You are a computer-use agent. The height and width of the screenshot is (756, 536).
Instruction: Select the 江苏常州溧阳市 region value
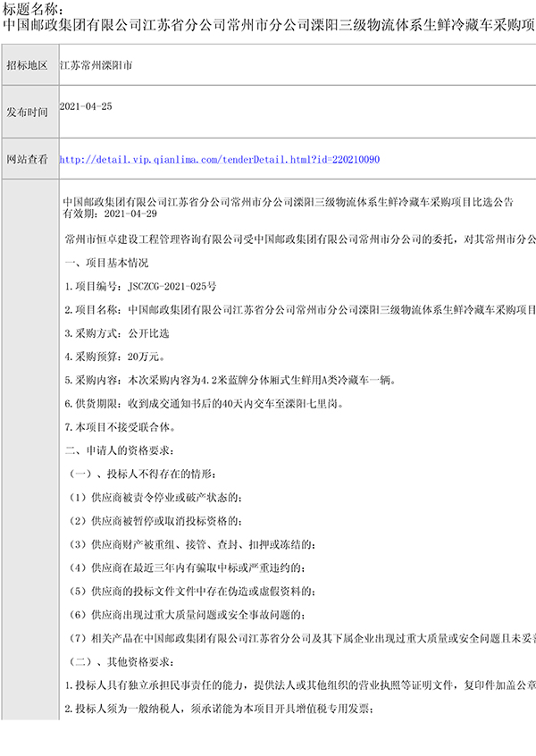96,65
